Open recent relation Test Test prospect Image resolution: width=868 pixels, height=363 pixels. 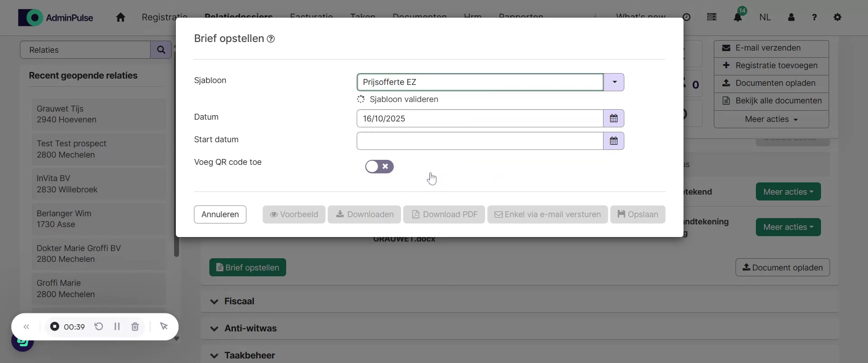tap(99, 149)
